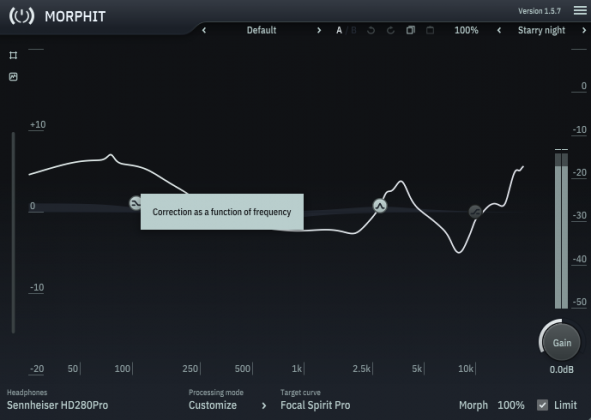Click the graph display icon

pos(13,77)
